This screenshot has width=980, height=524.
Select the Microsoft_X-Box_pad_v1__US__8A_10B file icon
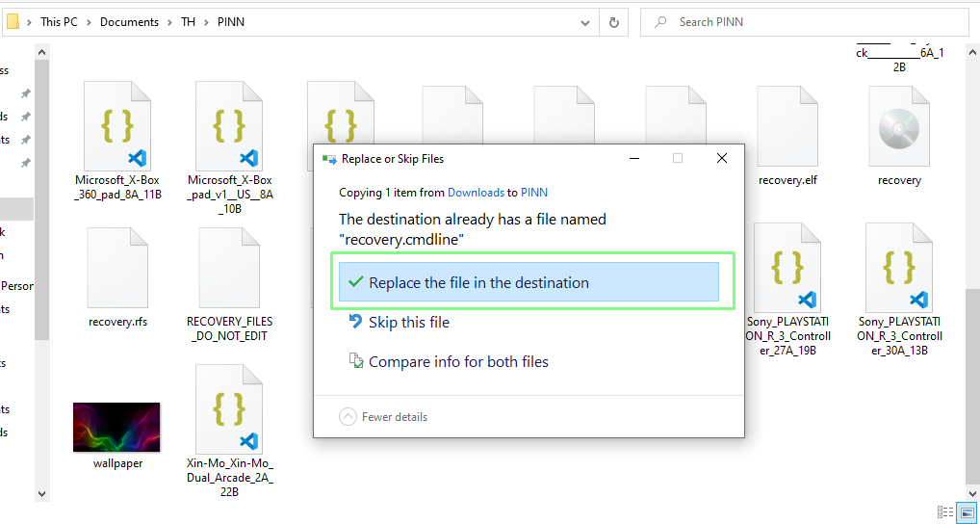tap(229, 125)
